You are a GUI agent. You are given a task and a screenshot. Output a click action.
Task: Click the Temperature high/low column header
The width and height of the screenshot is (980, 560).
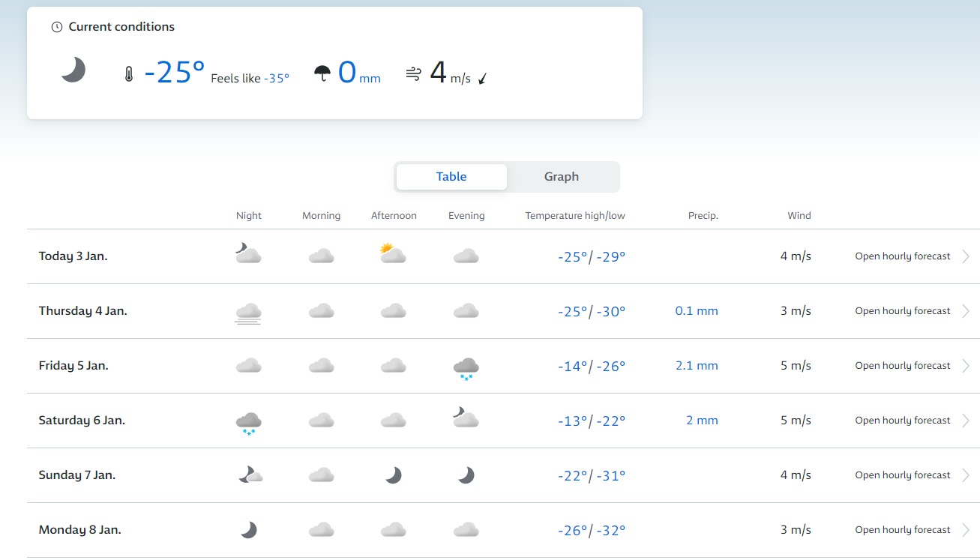pos(575,216)
